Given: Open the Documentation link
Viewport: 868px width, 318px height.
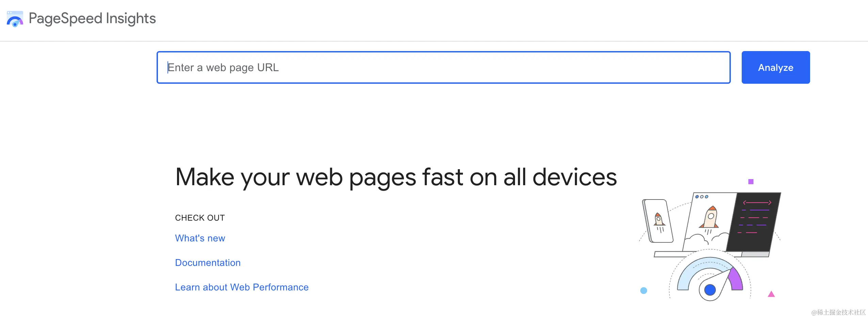Looking at the screenshot, I should click(x=208, y=263).
